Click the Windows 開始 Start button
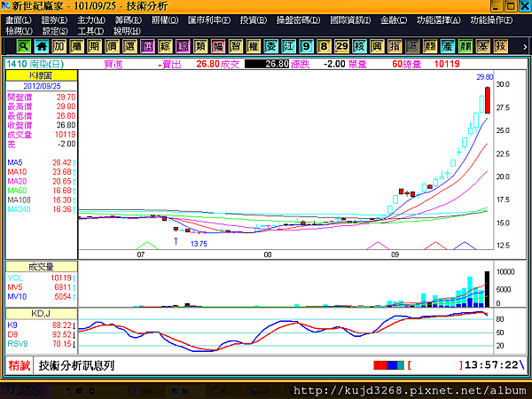 26,391
